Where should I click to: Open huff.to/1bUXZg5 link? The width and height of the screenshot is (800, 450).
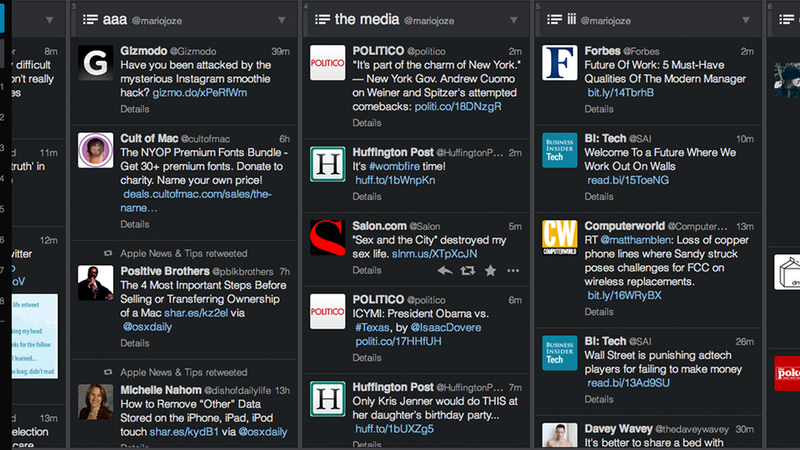click(x=394, y=429)
